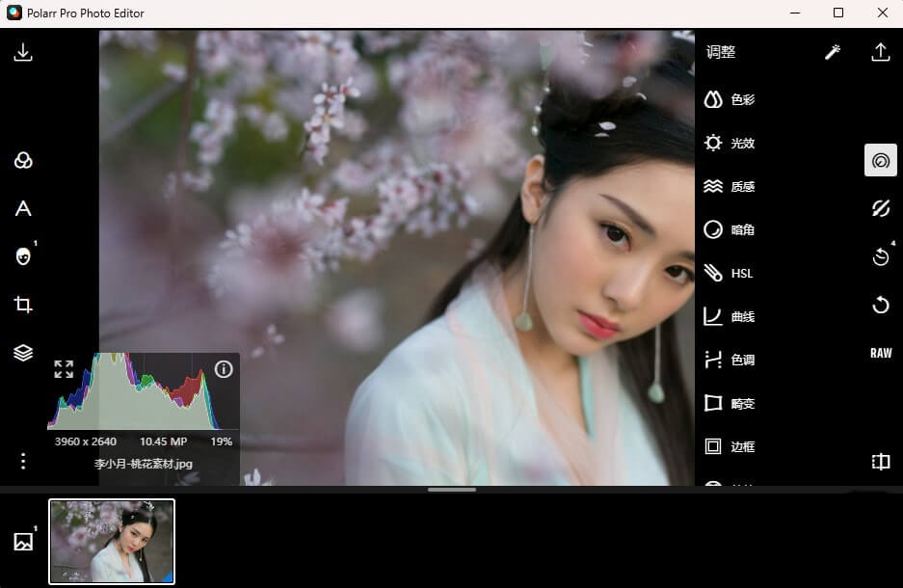903x588 pixels.
Task: Click the 调整 panel heading
Action: click(721, 52)
